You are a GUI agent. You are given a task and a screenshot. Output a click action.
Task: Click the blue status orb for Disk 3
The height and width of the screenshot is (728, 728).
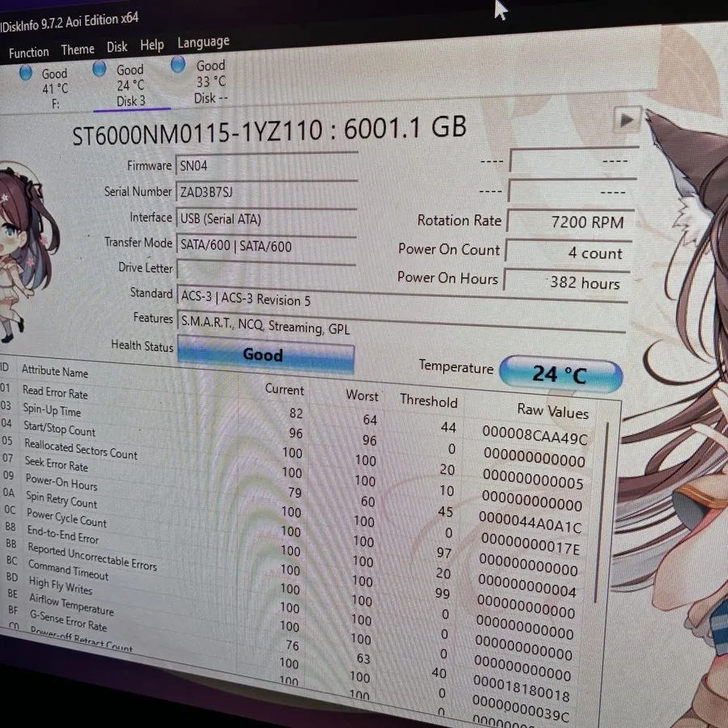click(99, 69)
